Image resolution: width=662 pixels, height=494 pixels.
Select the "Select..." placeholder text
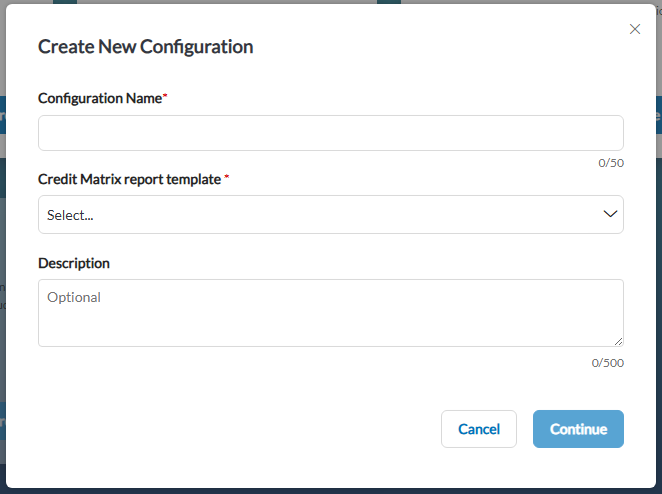pos(70,215)
